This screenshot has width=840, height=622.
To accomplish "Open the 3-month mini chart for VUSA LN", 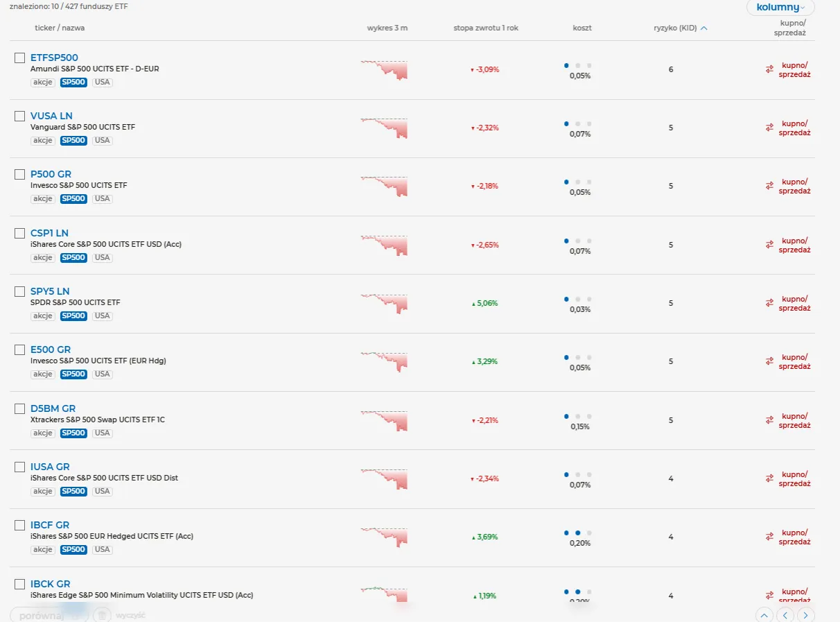I will pos(384,128).
